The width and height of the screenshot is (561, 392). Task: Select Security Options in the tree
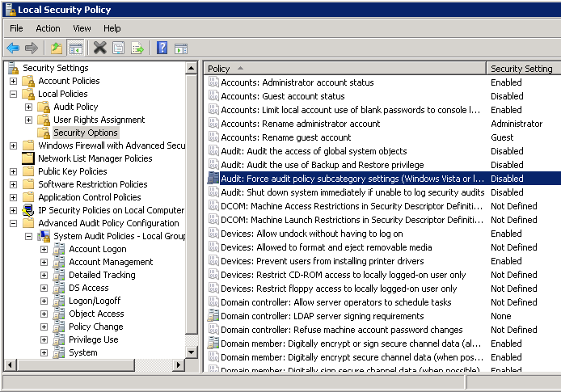tap(86, 133)
